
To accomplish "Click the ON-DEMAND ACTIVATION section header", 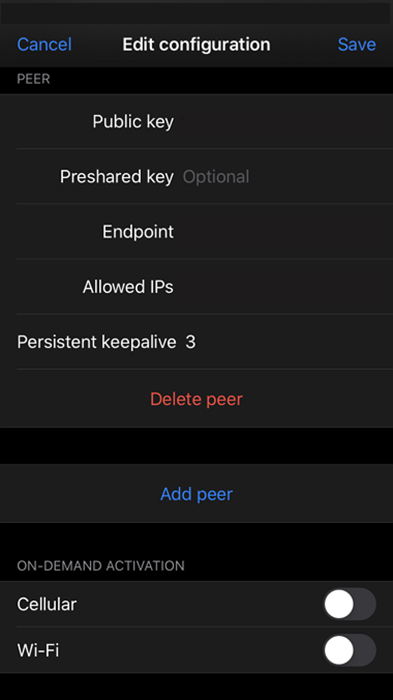I will click(x=100, y=566).
